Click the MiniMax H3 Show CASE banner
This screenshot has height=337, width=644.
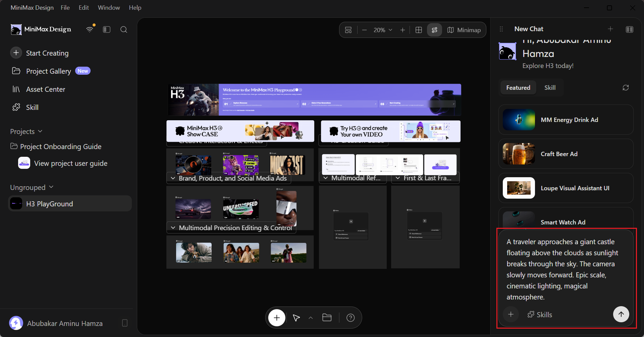[240, 131]
